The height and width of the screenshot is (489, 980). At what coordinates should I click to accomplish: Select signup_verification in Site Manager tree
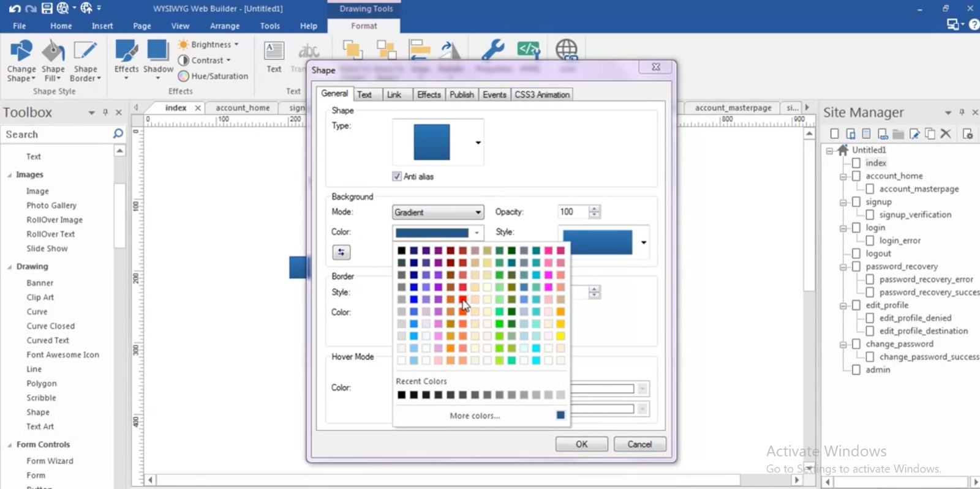[915, 215]
